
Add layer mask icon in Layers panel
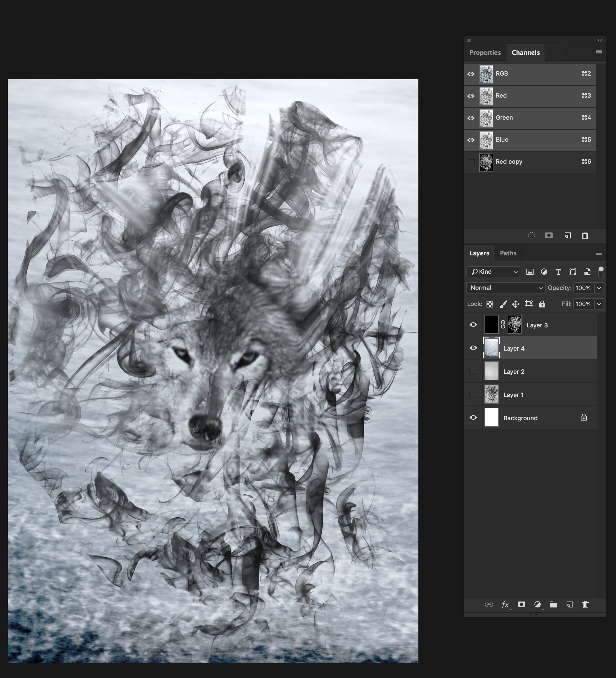(521, 604)
